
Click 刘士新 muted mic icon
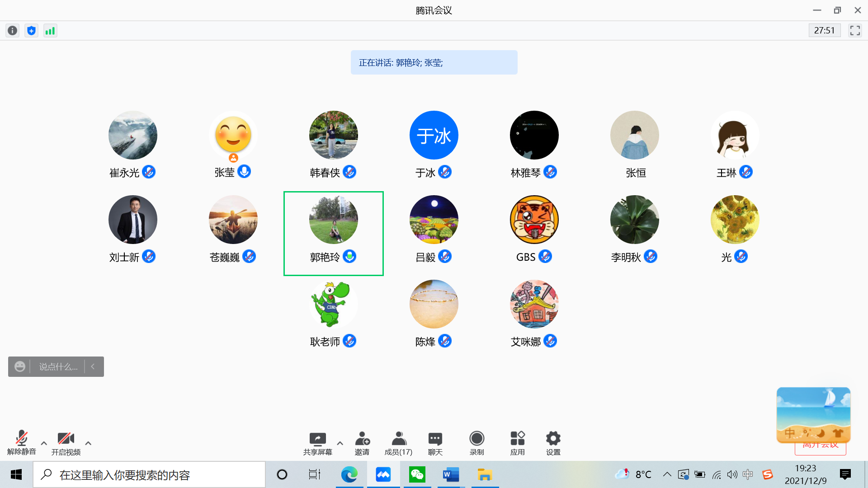click(x=149, y=256)
